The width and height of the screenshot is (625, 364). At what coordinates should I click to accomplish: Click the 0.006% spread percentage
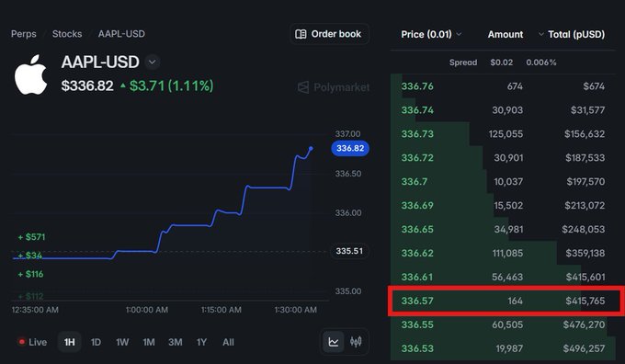click(x=540, y=63)
